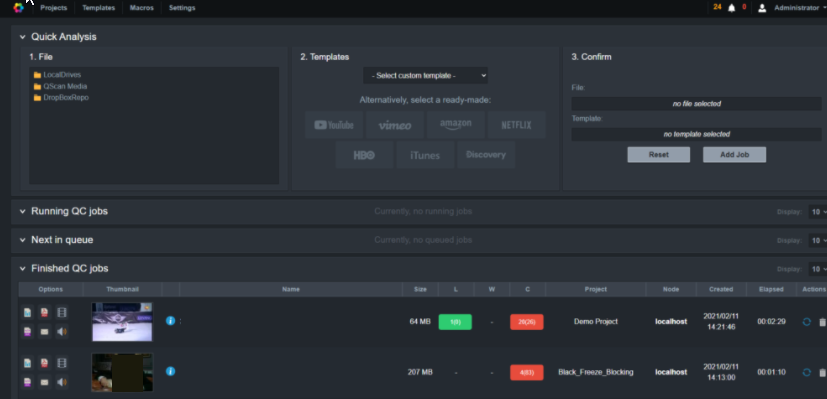The image size is (827, 399).
Task: Click the Add Job button
Action: [734, 154]
